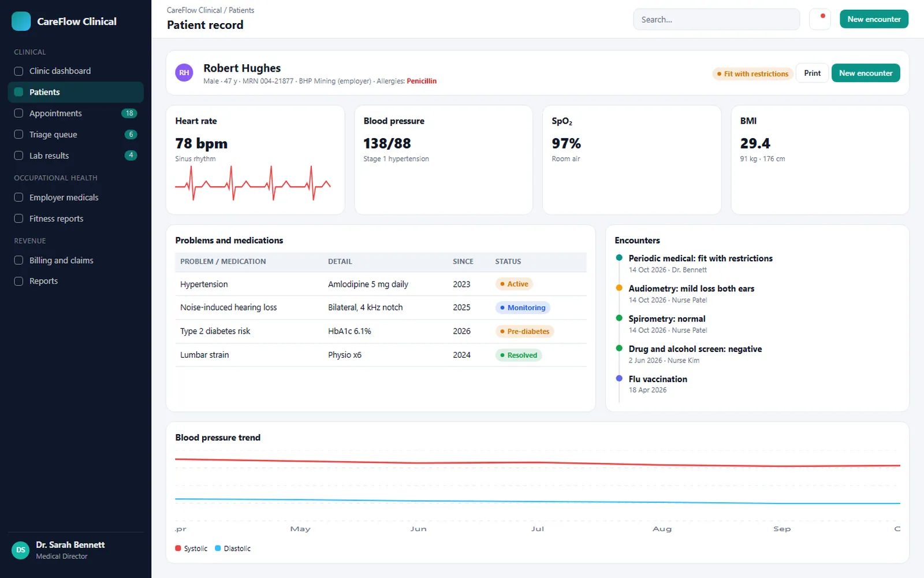Select Lab results in the sidebar
This screenshot has width=924, height=578.
click(76, 155)
